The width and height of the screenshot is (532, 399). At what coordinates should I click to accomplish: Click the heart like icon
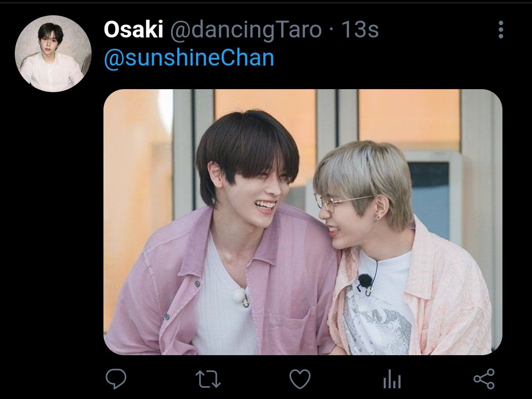click(x=300, y=379)
